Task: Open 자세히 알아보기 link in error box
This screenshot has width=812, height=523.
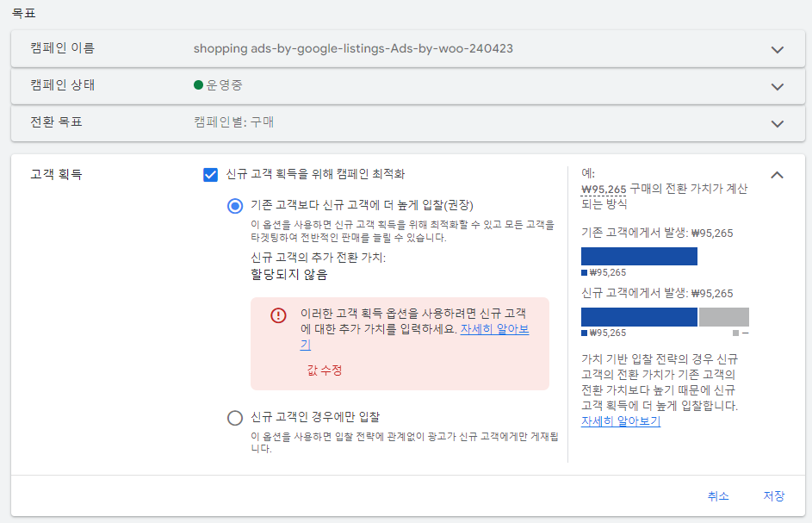Action: tap(494, 329)
